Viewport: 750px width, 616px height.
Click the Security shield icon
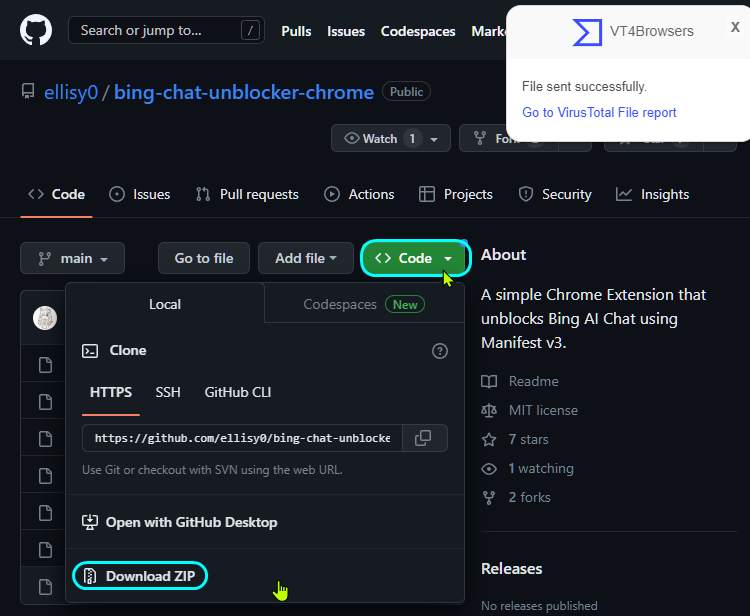(x=526, y=194)
